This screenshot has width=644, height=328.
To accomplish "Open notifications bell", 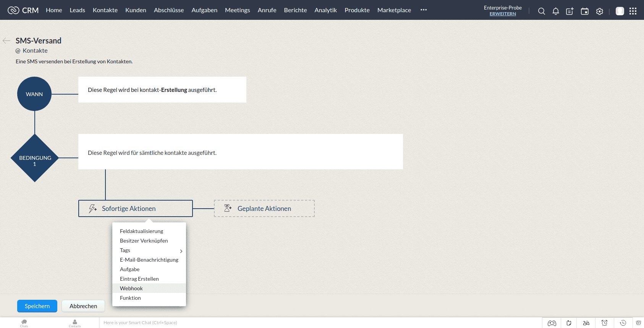I will pyautogui.click(x=556, y=11).
